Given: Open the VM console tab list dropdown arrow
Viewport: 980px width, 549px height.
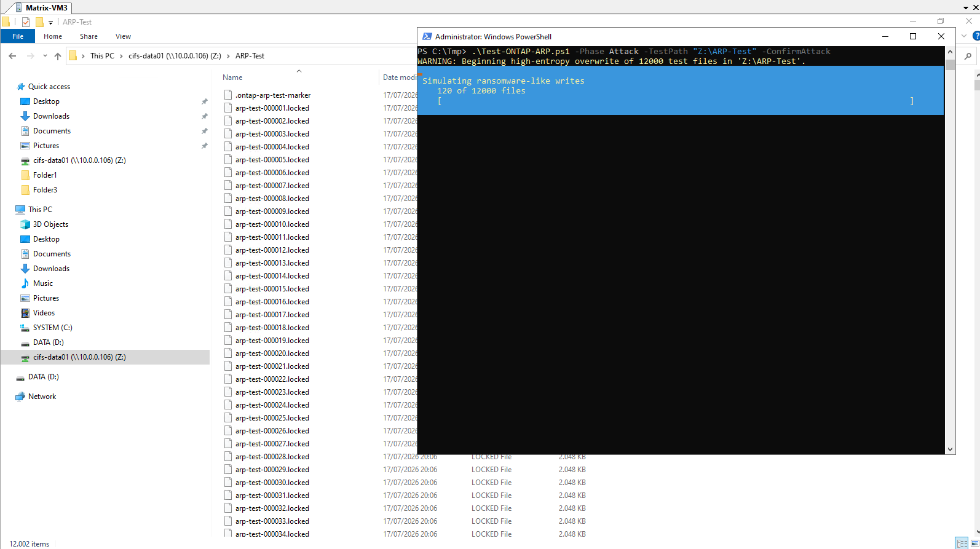Looking at the screenshot, I should coord(966,8).
